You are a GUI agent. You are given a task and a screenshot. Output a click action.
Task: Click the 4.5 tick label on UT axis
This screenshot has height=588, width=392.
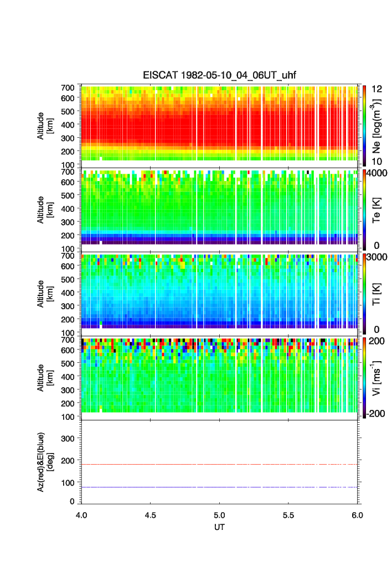click(151, 515)
